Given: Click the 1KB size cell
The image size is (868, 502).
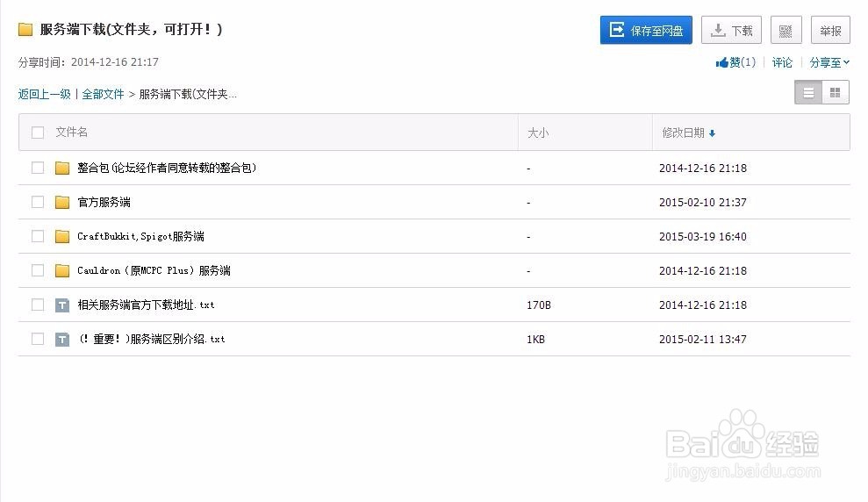Looking at the screenshot, I should (535, 340).
